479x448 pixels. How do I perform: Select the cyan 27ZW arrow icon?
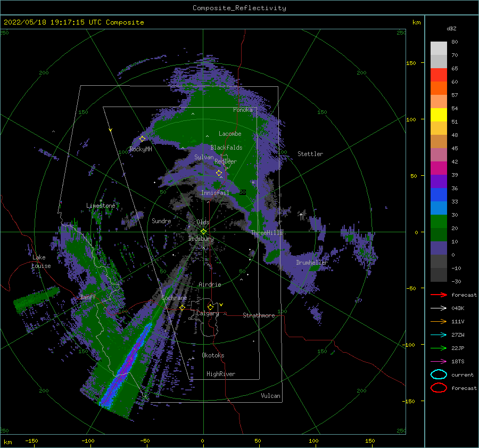point(439,335)
